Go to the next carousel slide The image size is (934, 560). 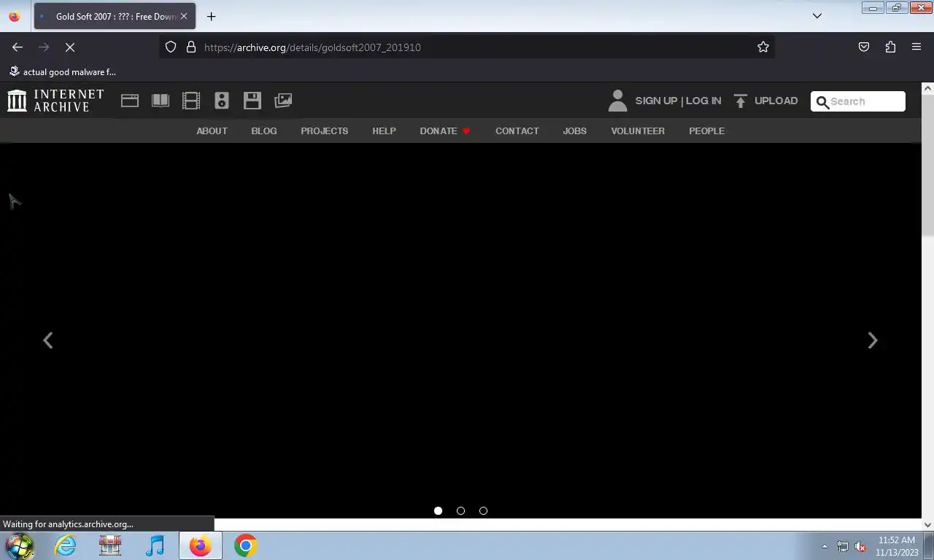(x=873, y=341)
